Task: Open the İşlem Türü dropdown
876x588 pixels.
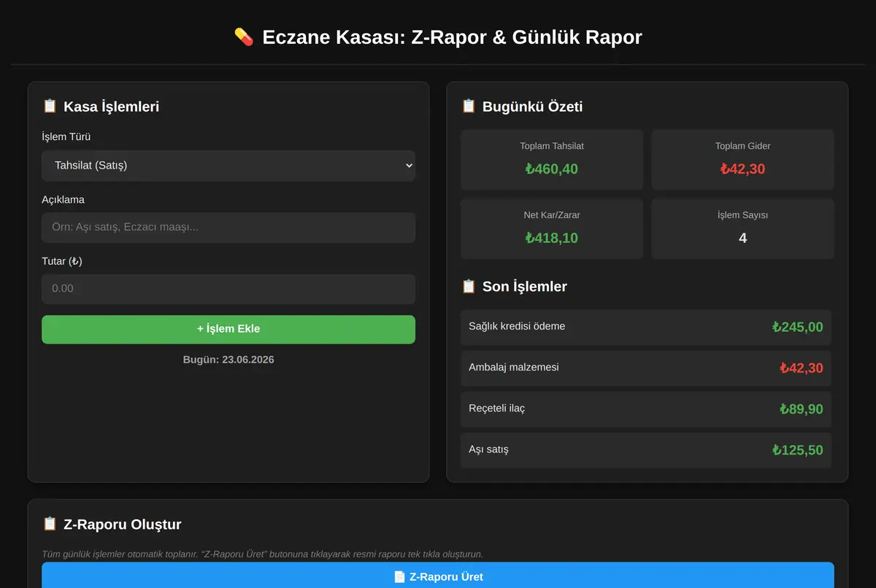Action: pyautogui.click(x=228, y=166)
